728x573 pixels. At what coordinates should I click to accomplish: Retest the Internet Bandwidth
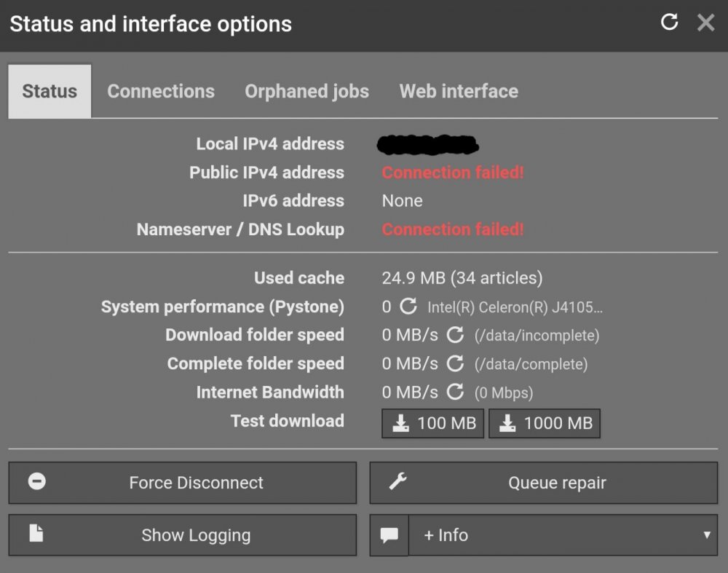(x=455, y=392)
